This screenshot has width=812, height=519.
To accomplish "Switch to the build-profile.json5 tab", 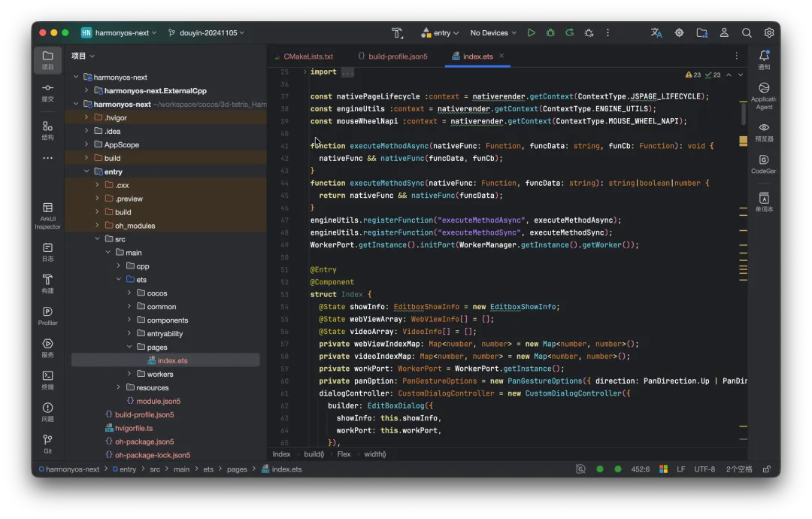I will (x=398, y=56).
